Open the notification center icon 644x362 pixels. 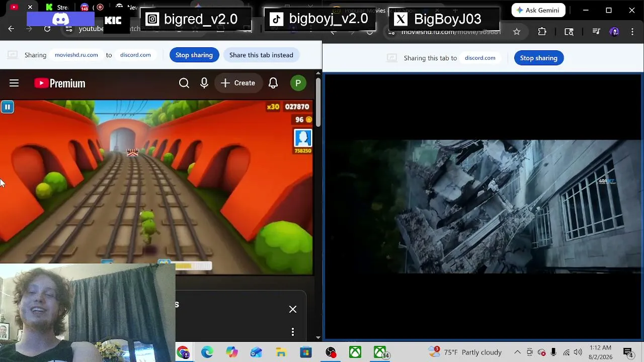pos(628,352)
